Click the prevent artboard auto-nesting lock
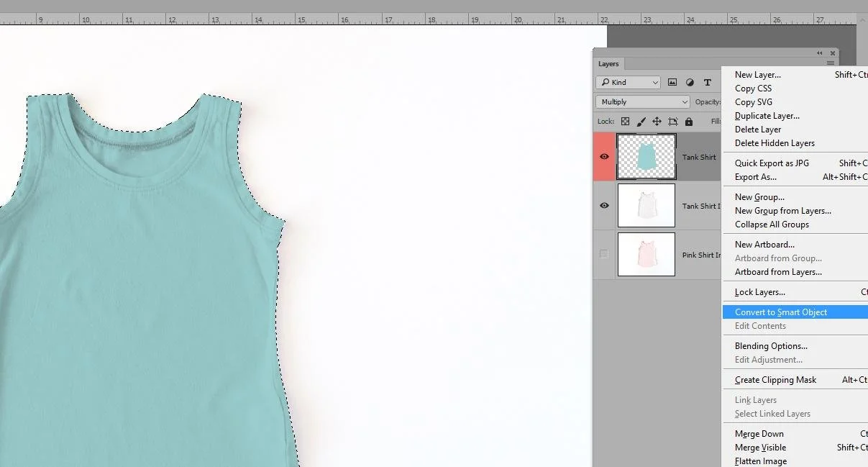Screen dimensions: 868x467 coord(673,122)
